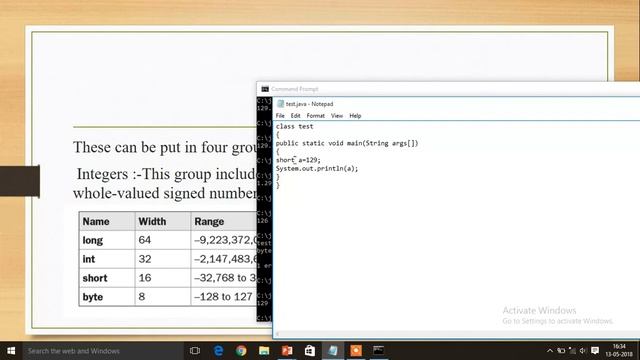This screenshot has width=640, height=360.
Task: Open the Action Center notifications
Action: (x=595, y=351)
